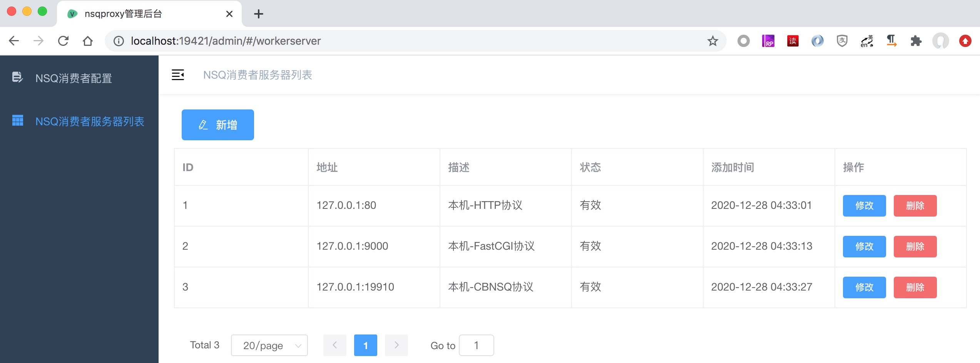Edit record ID 1 via 修改 button

point(864,205)
